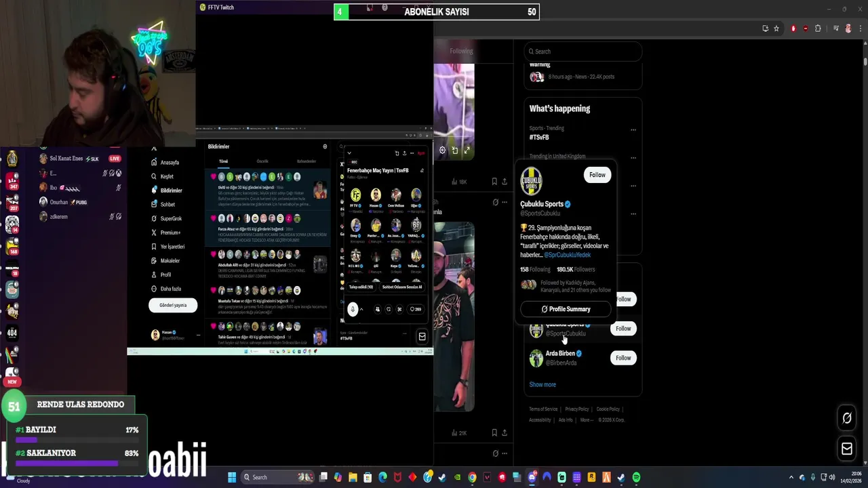
Task: Open Cookie Policy footer link
Action: (x=608, y=409)
